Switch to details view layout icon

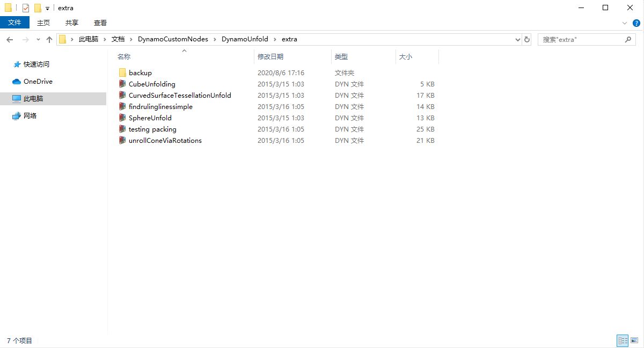pyautogui.click(x=623, y=340)
